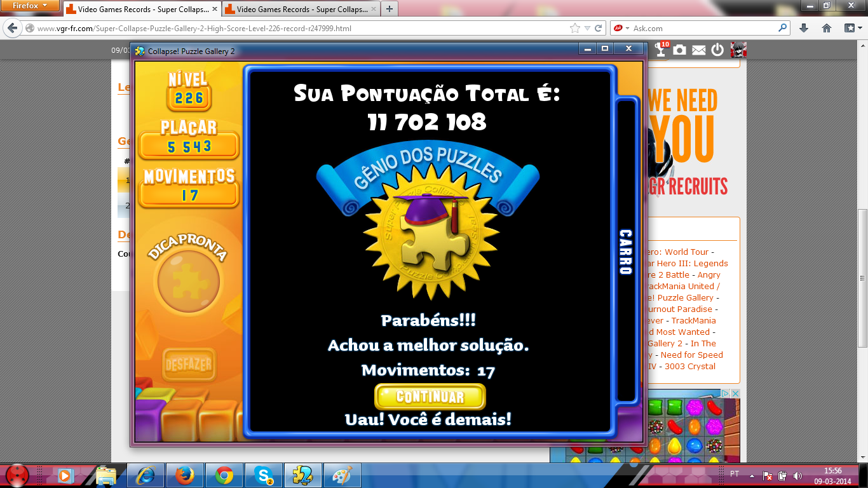
Task: Open the Firefox menu dropdown
Action: pos(31,6)
